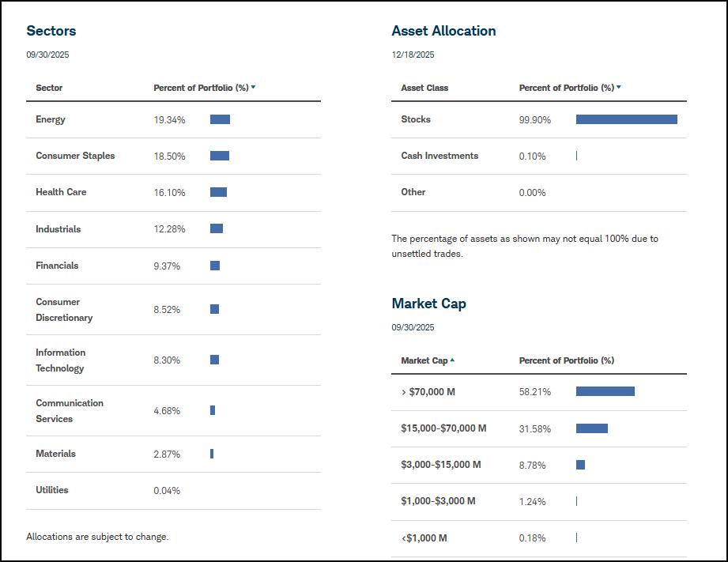
Task: Click Asset Allocation percent sort arrow
Action: [619, 87]
